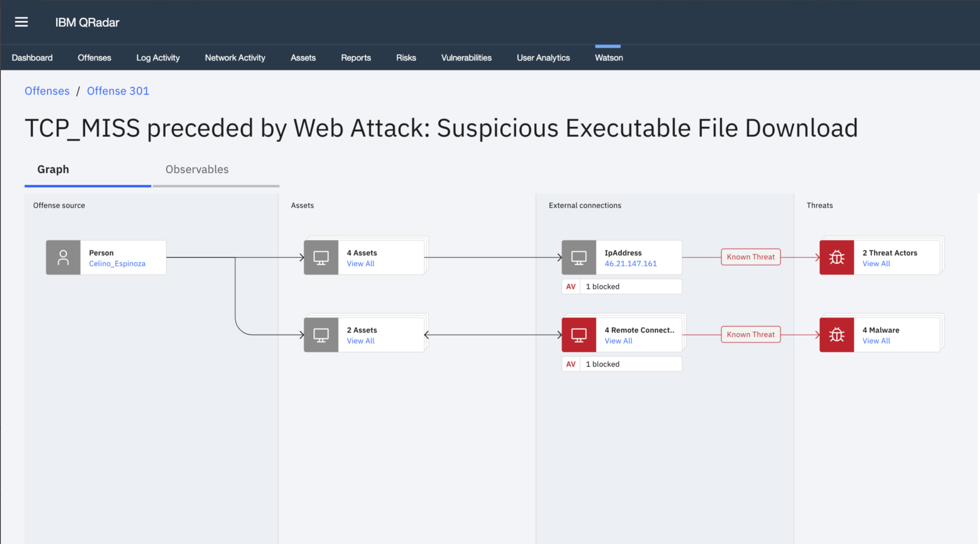This screenshot has width=980, height=544.
Task: Click the Threats column header
Action: coord(820,205)
